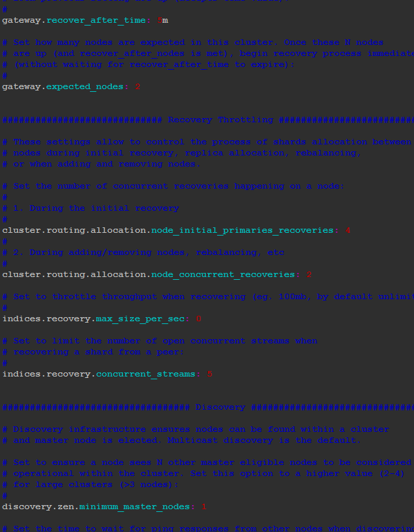Click the gateway.expected_nodes setting key
The image size is (414, 532).
point(63,87)
